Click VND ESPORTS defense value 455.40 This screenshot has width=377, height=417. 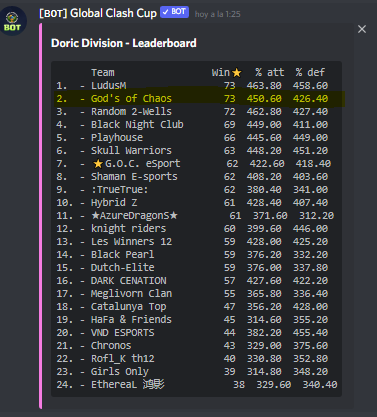click(x=310, y=332)
